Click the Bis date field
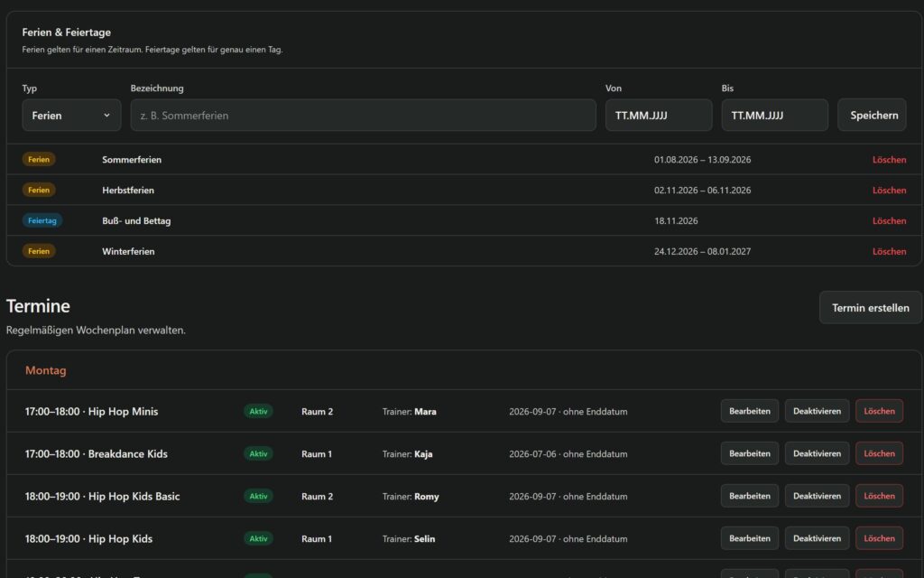924x578 pixels. point(774,115)
